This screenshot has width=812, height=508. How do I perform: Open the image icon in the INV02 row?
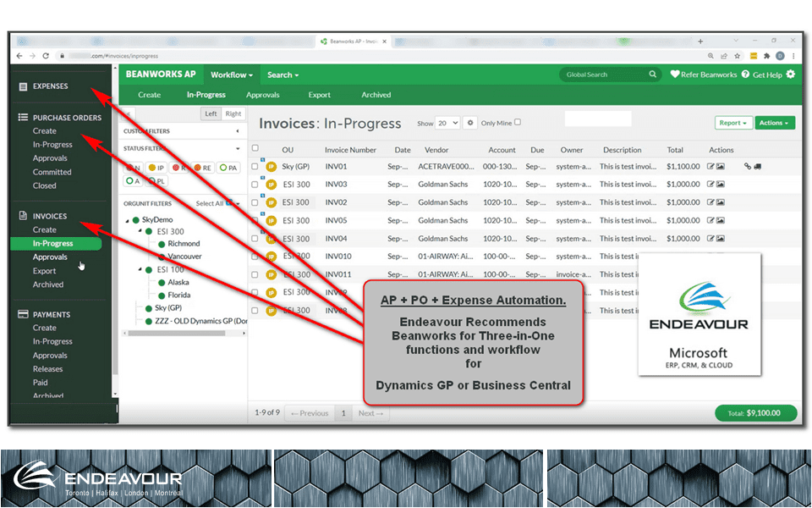click(721, 202)
